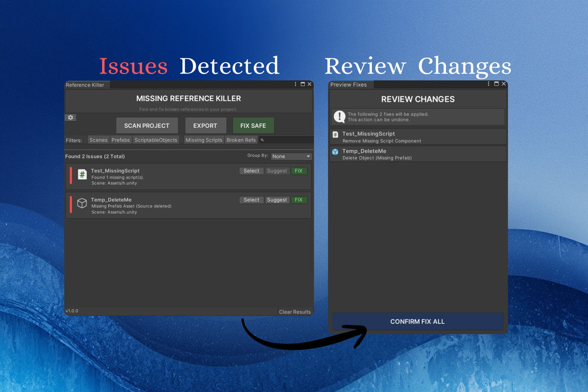Click Suggest for Temp_DeleteMe

[277, 200]
